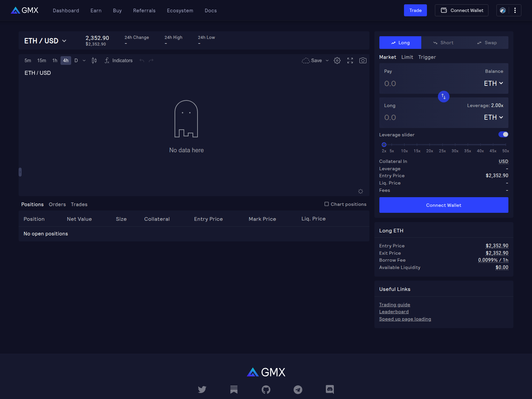Expand the chart left side panel handle
532x399 pixels.
[x=20, y=172]
